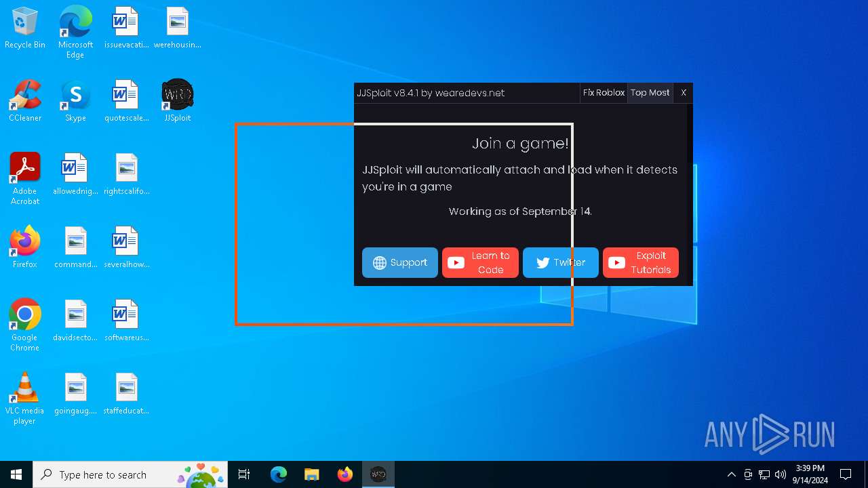Open the JJSploit desktop shortcut
Image resolution: width=868 pixels, height=488 pixels.
coord(177,102)
